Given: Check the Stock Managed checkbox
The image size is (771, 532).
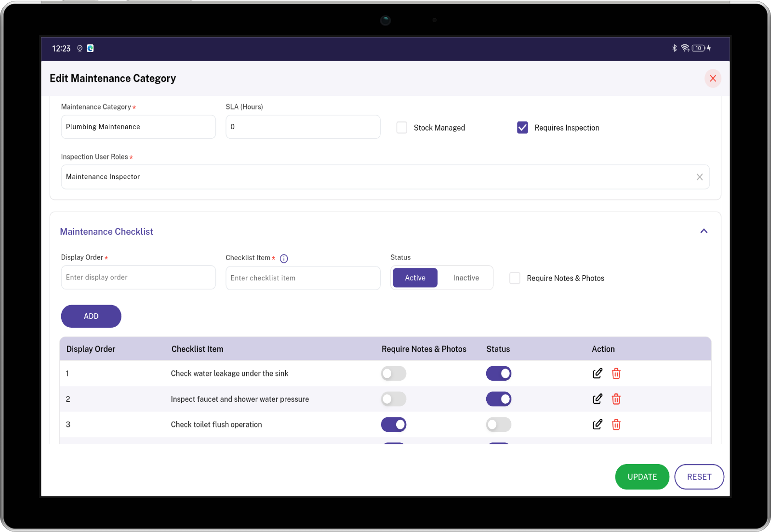Looking at the screenshot, I should (402, 128).
